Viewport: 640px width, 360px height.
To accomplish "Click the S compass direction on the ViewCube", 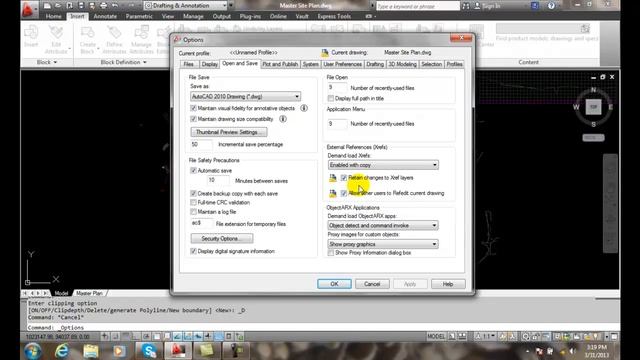I will coord(593,124).
